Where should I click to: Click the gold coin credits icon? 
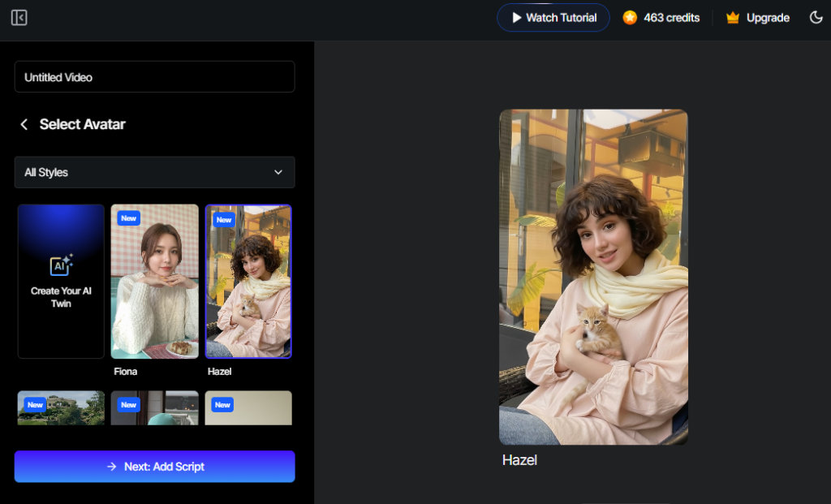click(630, 18)
